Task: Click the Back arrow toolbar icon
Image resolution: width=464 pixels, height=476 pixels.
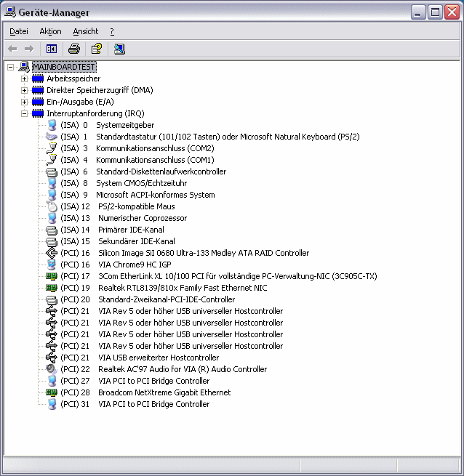Action: tap(12, 49)
